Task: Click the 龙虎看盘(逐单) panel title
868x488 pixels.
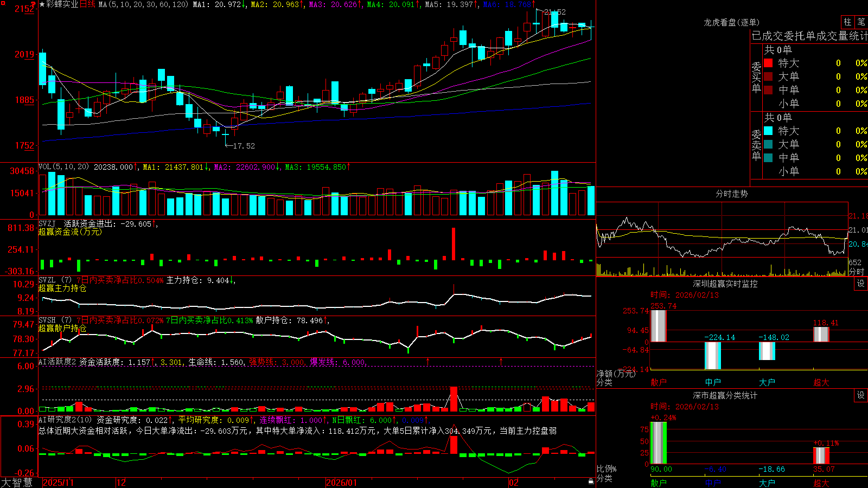Action: [731, 22]
